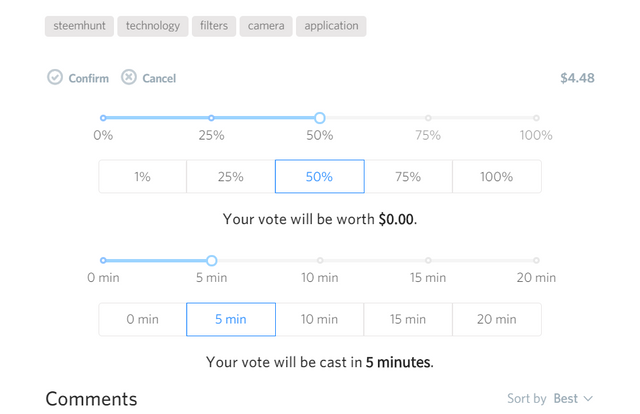Viewport: 640px width, 414px height.
Task: Click the camera tag
Action: pos(266,26)
